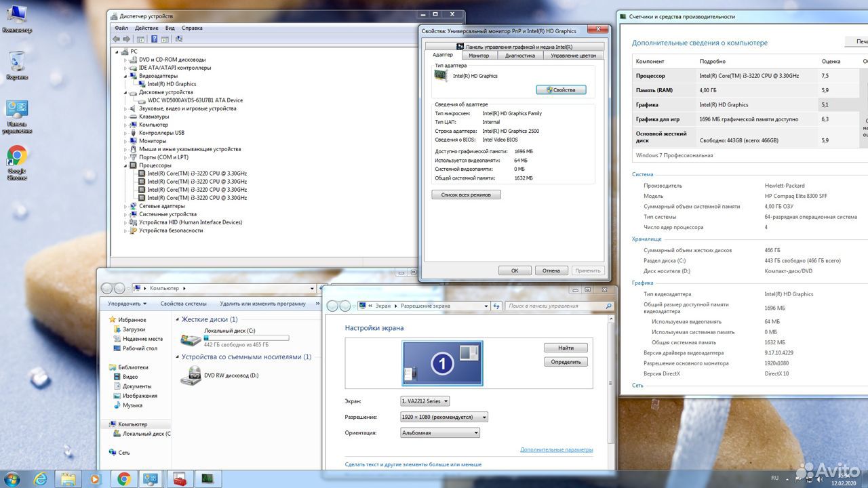Expand the Сетевые адаптеры node
This screenshot has width=868, height=488.
click(125, 206)
